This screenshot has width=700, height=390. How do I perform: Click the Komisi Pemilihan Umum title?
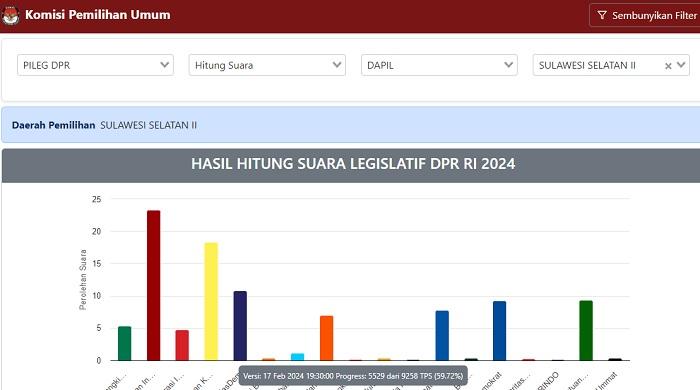click(97, 15)
